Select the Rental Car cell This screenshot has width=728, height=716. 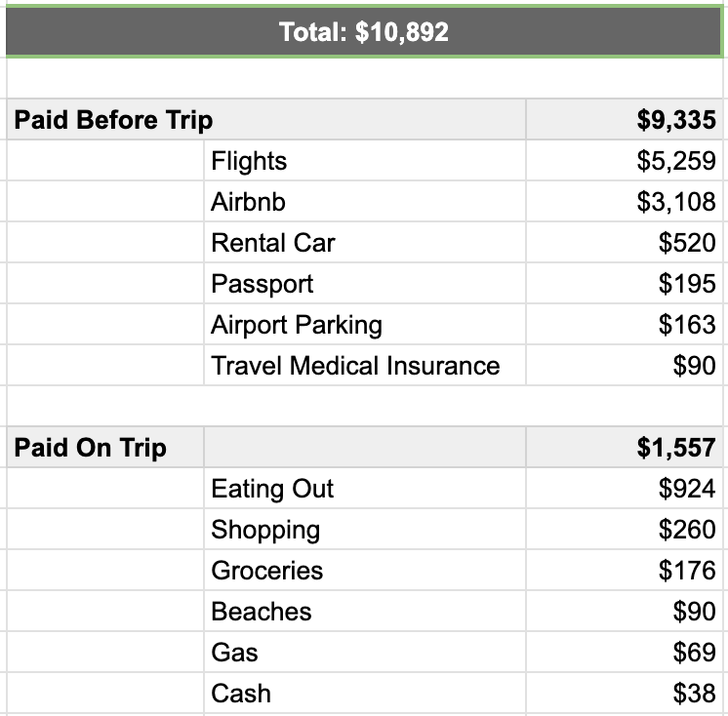(x=365, y=242)
